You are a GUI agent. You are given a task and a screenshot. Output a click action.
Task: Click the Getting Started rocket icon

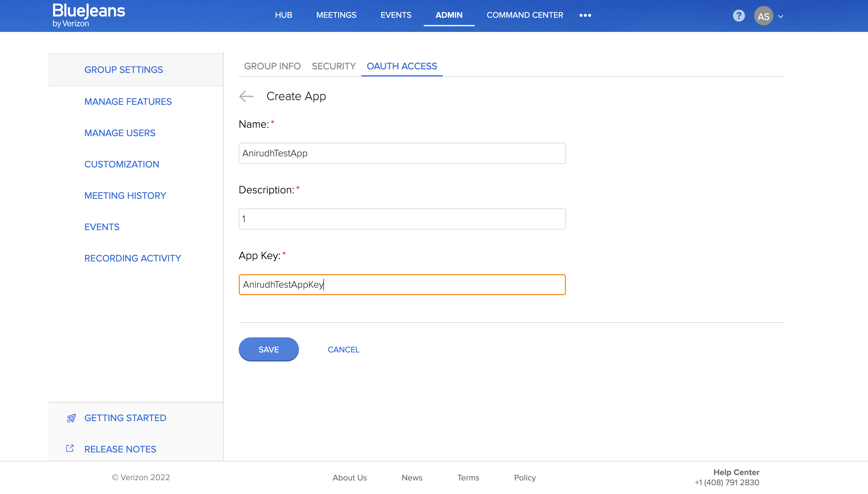point(71,418)
